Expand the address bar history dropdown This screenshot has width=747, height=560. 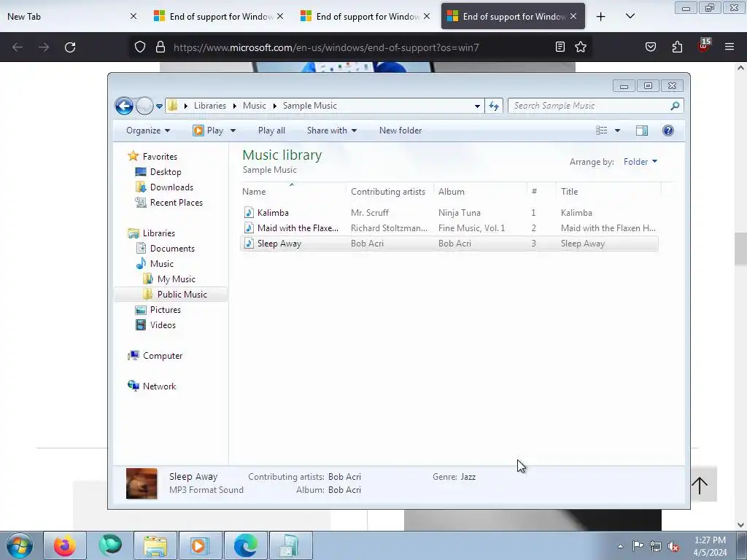(477, 106)
